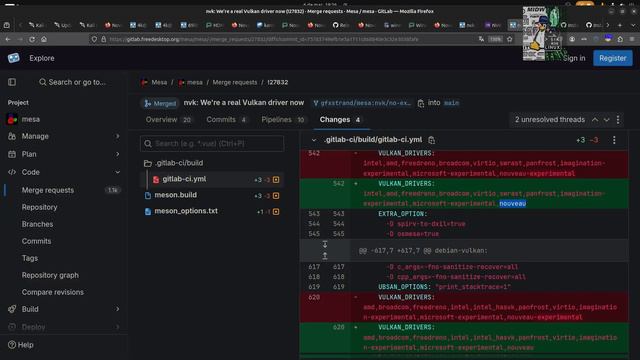The width and height of the screenshot is (640, 360).
Task: Reload the page in Firefox
Action: (32, 39)
